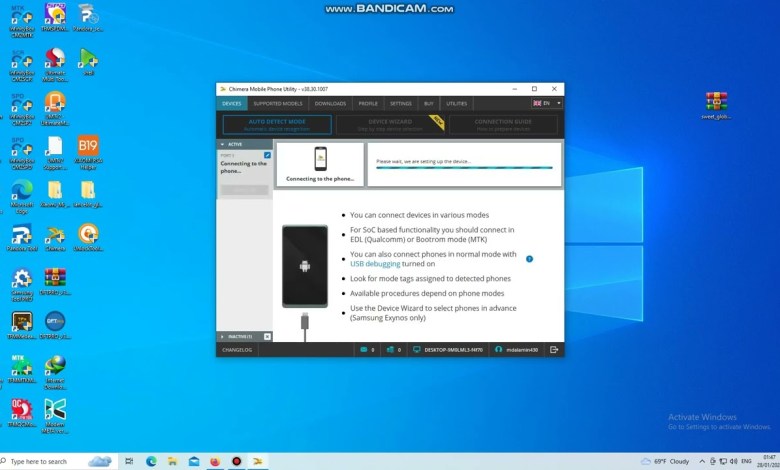
Task: Click the device setup progress bar
Action: 462,169
